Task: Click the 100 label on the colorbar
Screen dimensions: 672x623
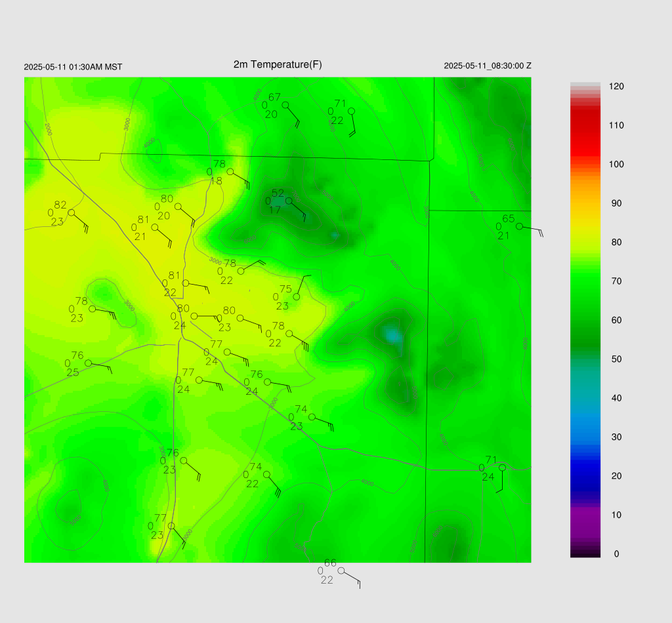Action: tap(616, 165)
